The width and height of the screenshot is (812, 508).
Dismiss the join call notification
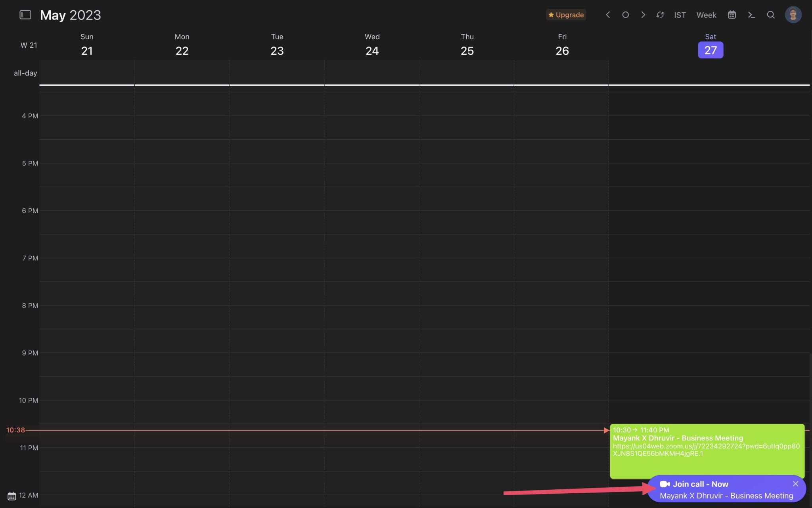(795, 484)
